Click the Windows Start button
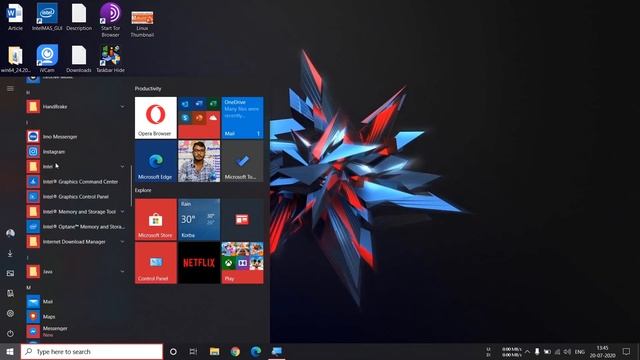 pos(10,351)
